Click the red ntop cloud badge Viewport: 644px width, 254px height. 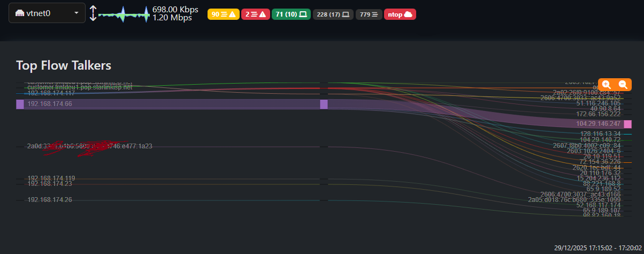(x=400, y=14)
